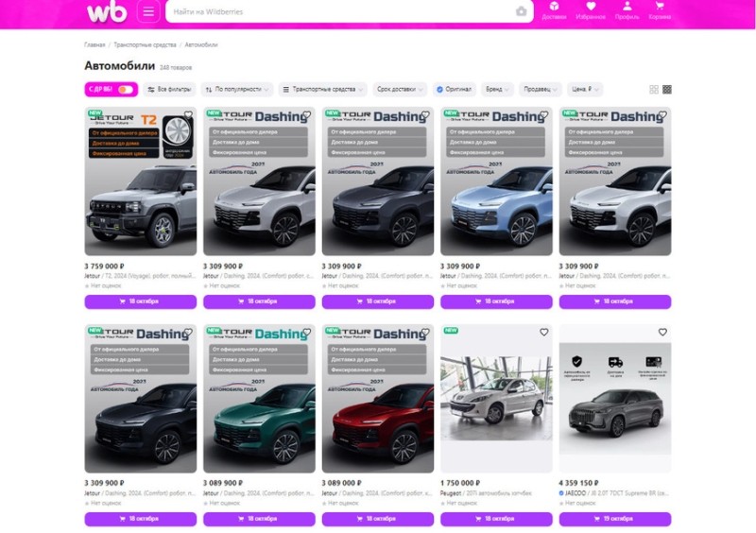Image resolution: width=756 pixels, height=533 pixels.
Task: Open the Доставки delivery icon
Action: (x=555, y=10)
